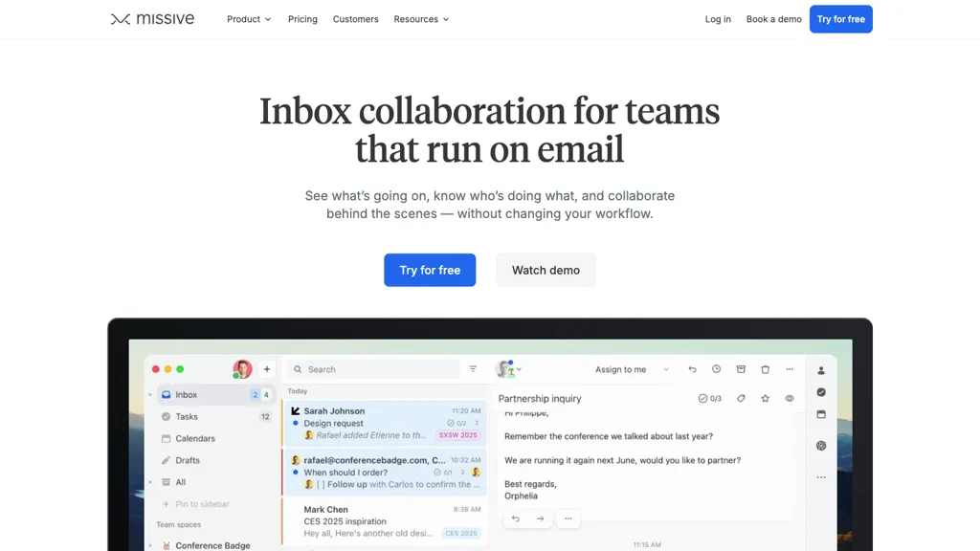
Task: Open Sarah Johnson Design request conversation
Action: 385,423
